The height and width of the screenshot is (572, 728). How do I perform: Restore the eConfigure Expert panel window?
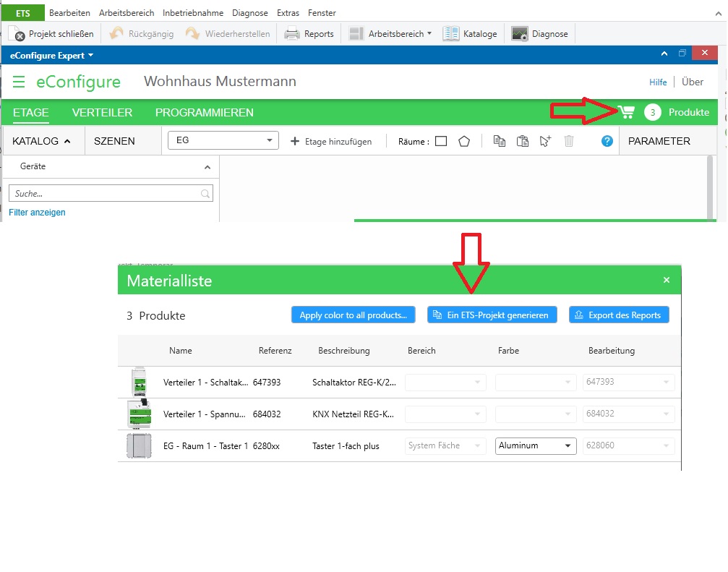click(682, 53)
